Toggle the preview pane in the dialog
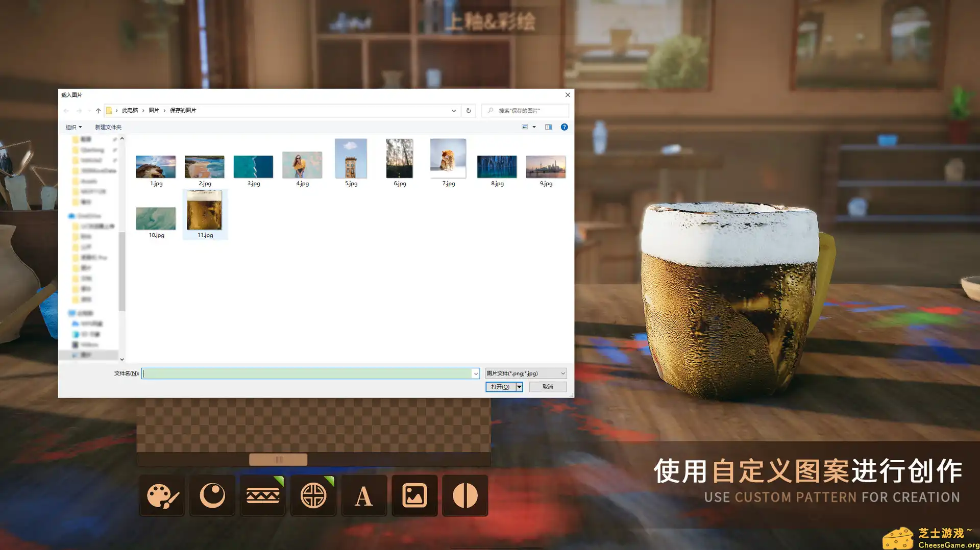The image size is (980, 550). 548,127
